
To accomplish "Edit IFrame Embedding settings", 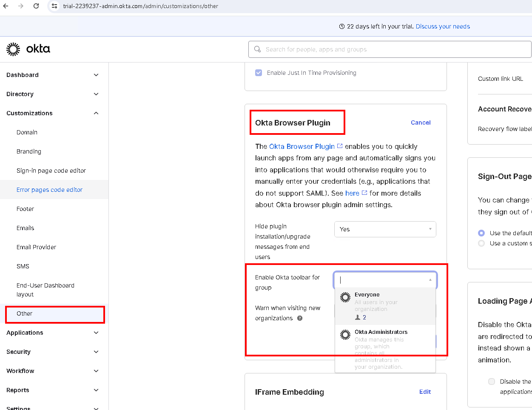I will click(425, 392).
